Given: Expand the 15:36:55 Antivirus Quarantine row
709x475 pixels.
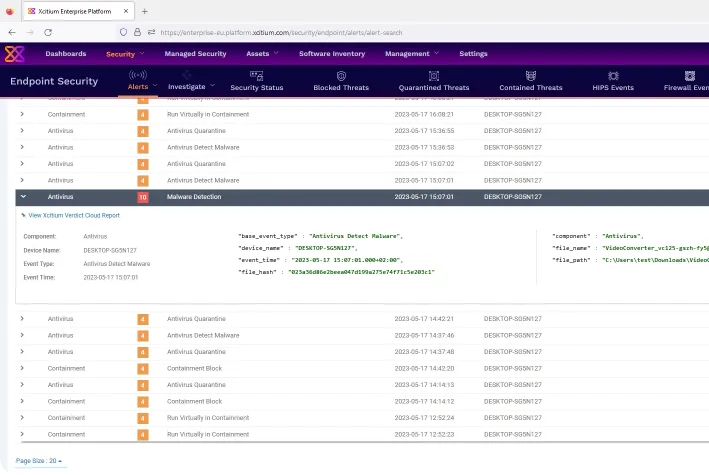Looking at the screenshot, I should 22,131.
